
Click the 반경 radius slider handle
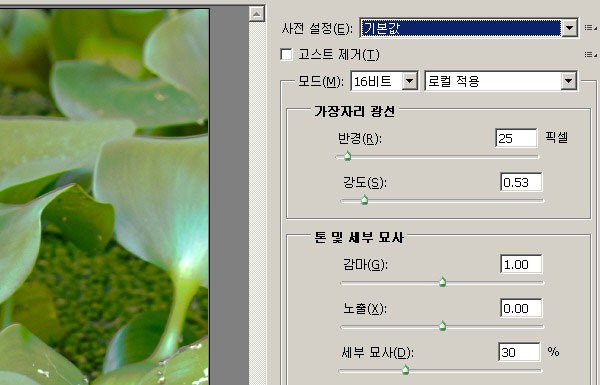point(347,156)
